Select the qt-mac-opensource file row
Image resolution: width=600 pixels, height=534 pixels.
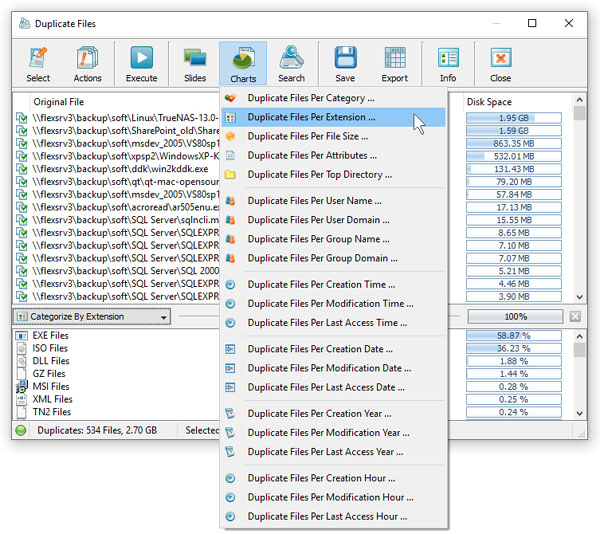[x=118, y=182]
